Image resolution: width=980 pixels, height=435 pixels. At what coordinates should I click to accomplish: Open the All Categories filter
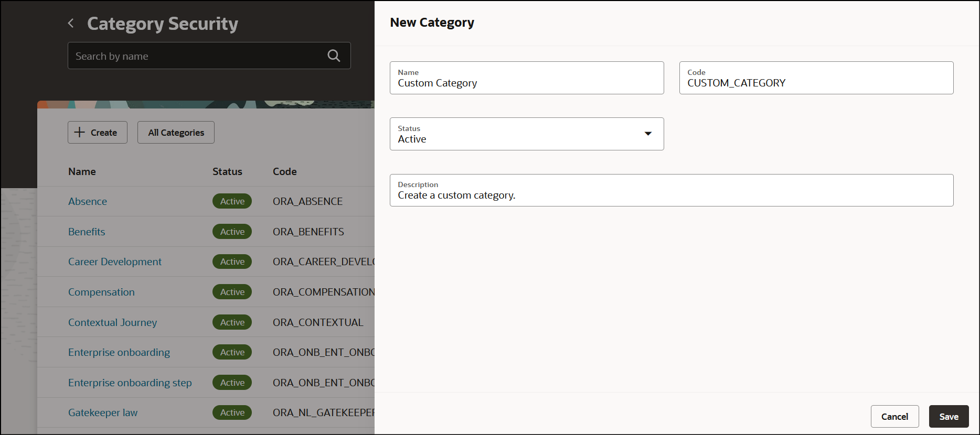click(x=176, y=133)
